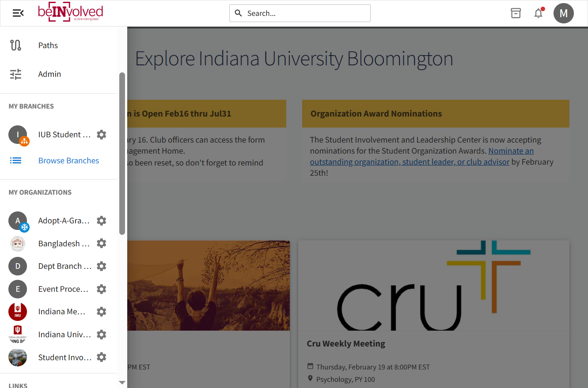Open the Cru Weekly Meeting event title

[346, 343]
